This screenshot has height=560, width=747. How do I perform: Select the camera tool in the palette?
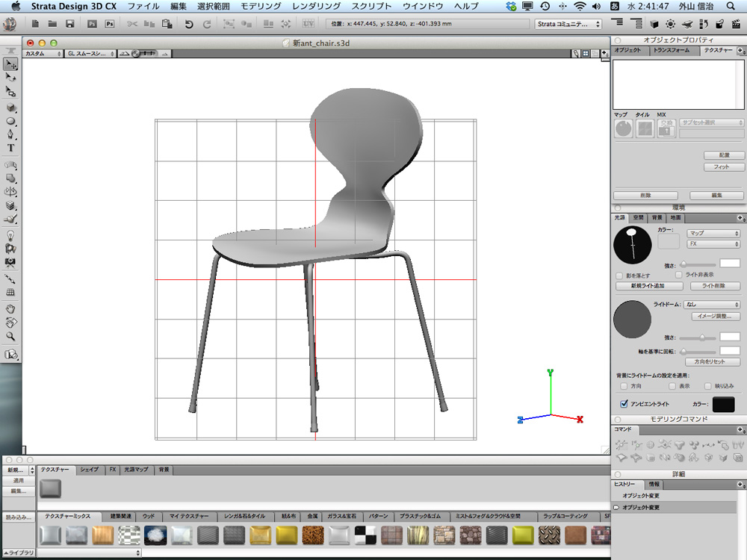[10, 262]
